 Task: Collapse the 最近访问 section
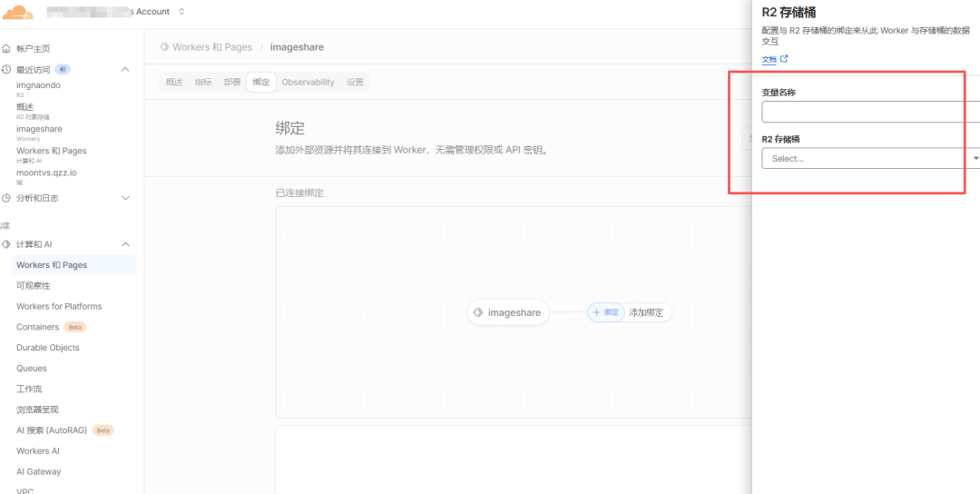point(125,69)
